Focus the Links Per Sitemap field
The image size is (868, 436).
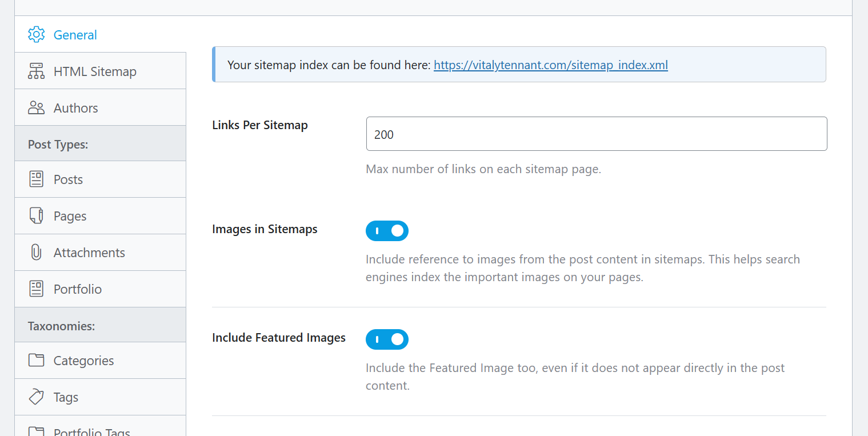coord(596,134)
